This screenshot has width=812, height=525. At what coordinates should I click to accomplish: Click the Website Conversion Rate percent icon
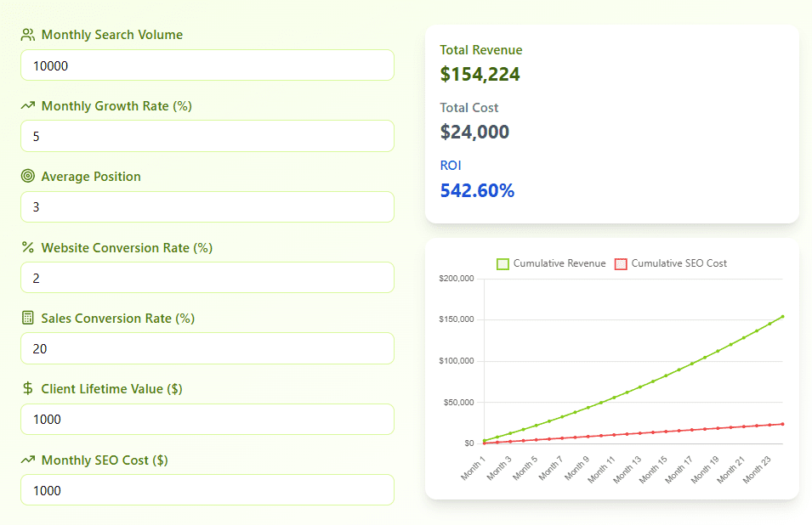point(26,247)
